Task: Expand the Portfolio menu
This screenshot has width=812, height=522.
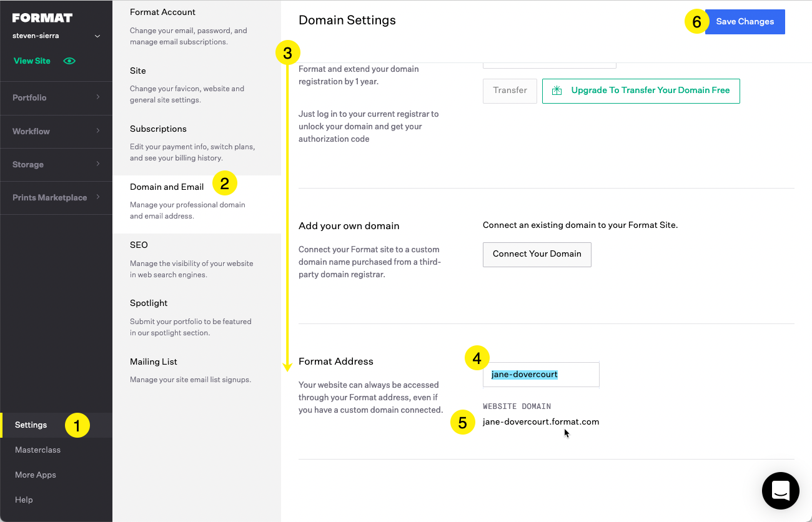Action: (56, 97)
